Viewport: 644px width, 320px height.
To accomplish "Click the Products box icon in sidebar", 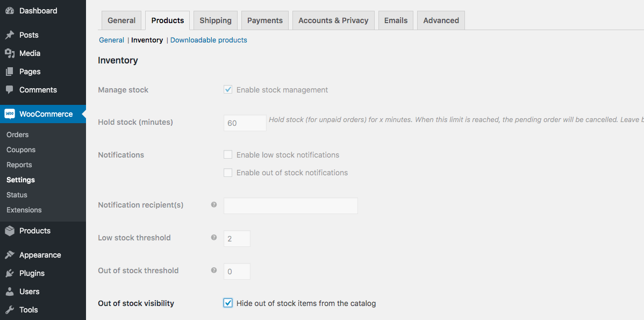I will [10, 231].
